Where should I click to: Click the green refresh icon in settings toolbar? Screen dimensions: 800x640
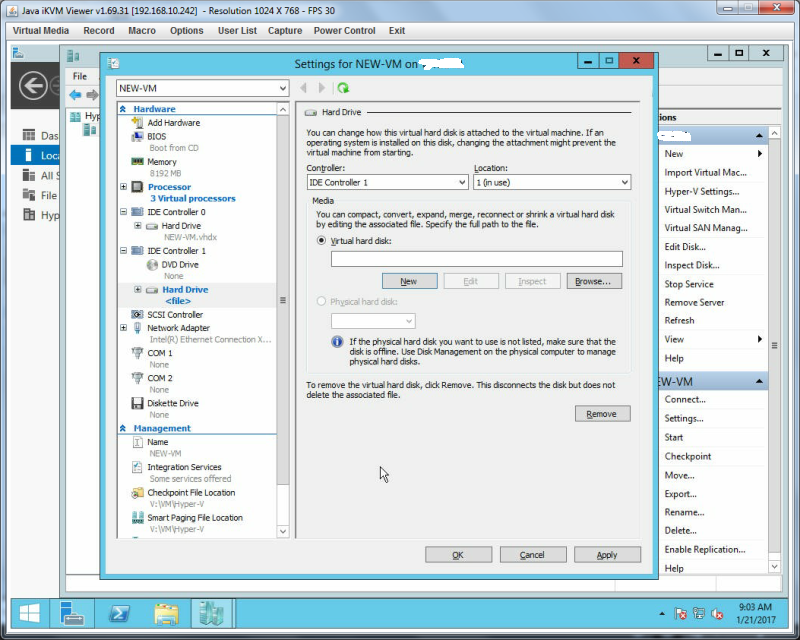tap(343, 88)
